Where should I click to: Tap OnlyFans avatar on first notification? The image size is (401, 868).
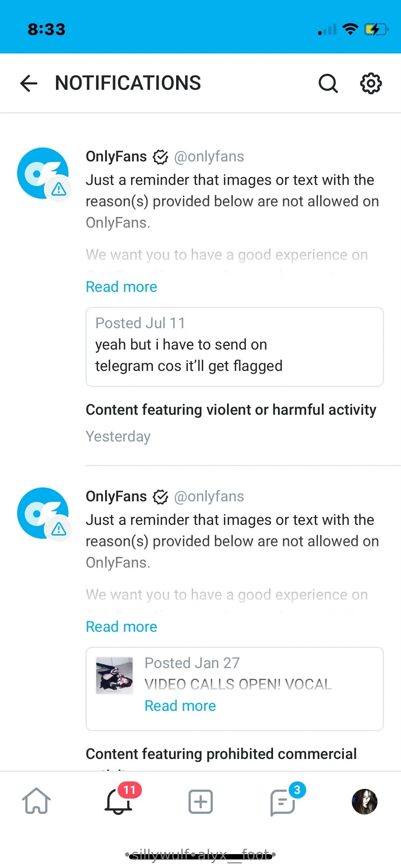click(43, 173)
